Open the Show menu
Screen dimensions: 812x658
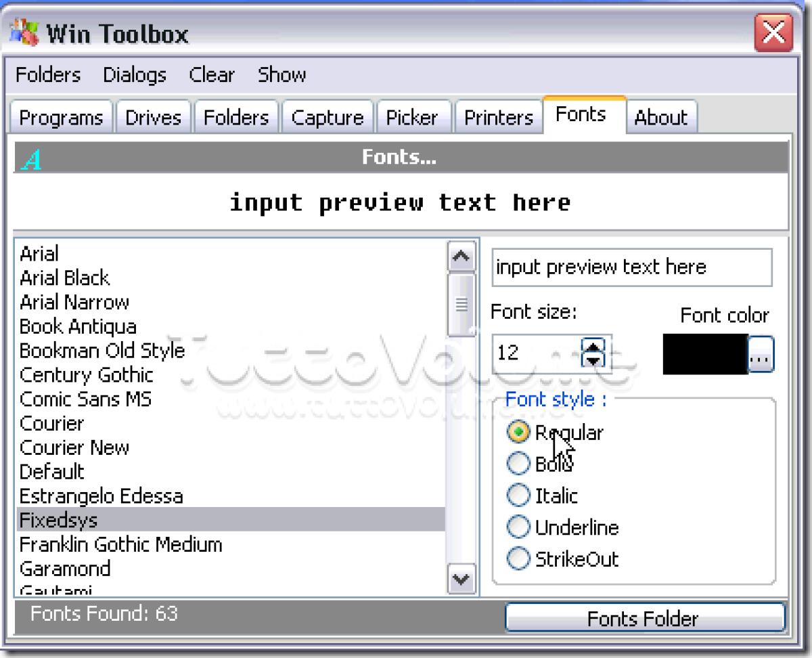pos(281,74)
